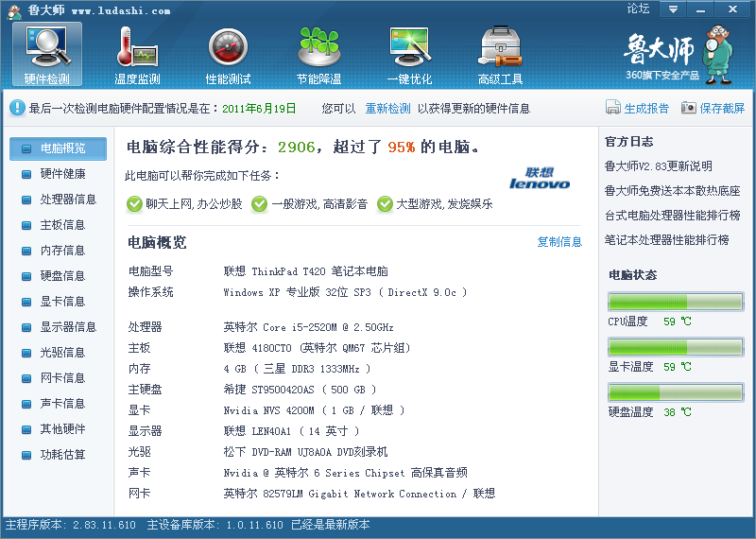Click the date 2011年6月19日
The width and height of the screenshot is (756, 539).
[x=259, y=109]
